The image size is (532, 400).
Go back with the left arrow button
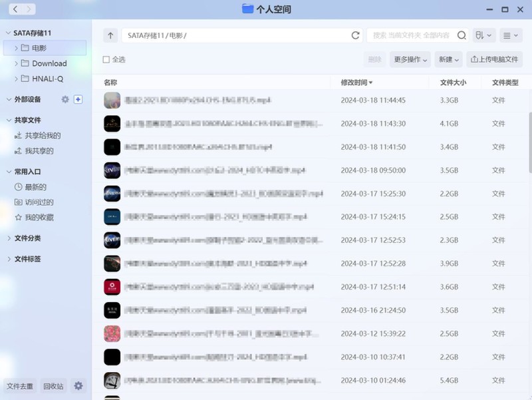[x=15, y=9]
